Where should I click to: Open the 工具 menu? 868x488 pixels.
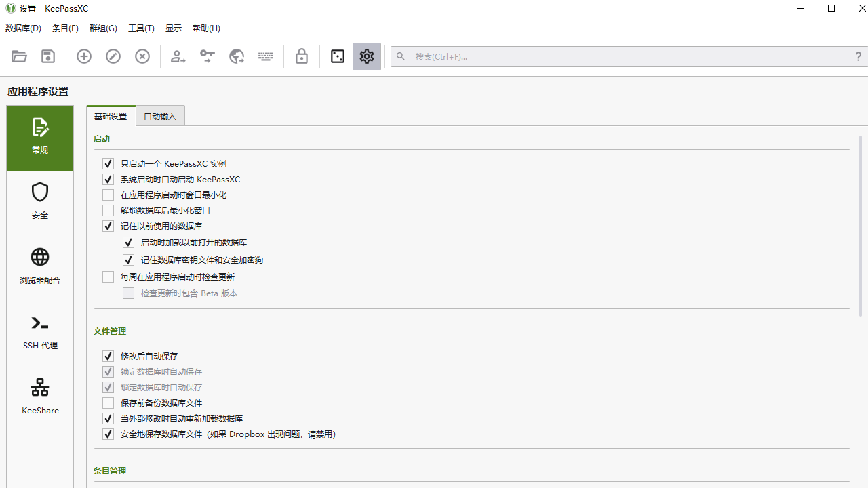coord(140,28)
